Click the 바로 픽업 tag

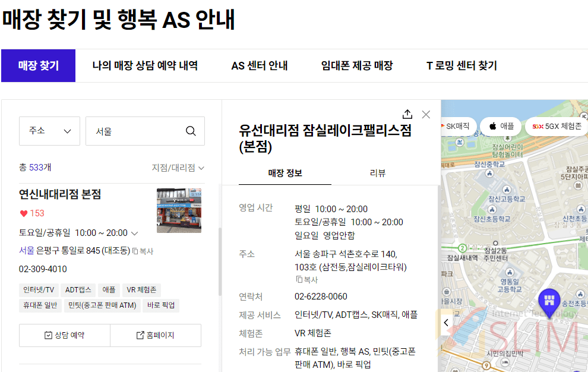(x=161, y=305)
